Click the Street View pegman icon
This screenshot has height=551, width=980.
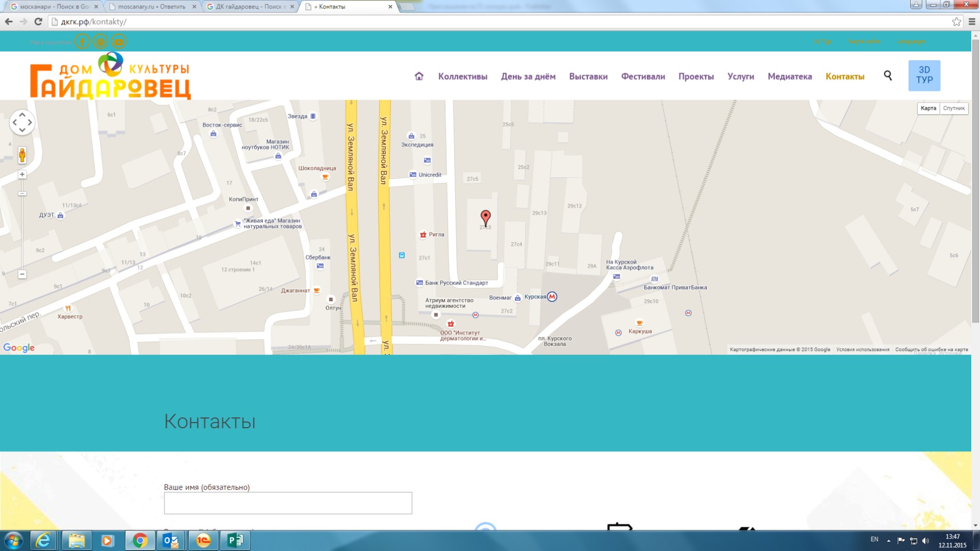(x=22, y=154)
